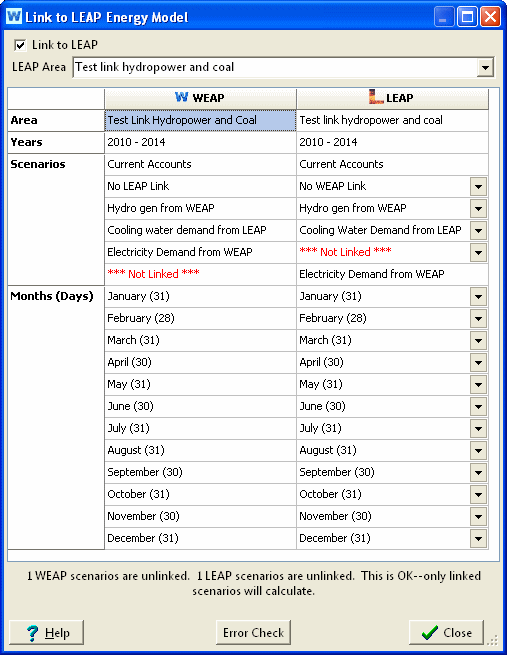Toggle the Link to LEAP checkbox

[20, 45]
